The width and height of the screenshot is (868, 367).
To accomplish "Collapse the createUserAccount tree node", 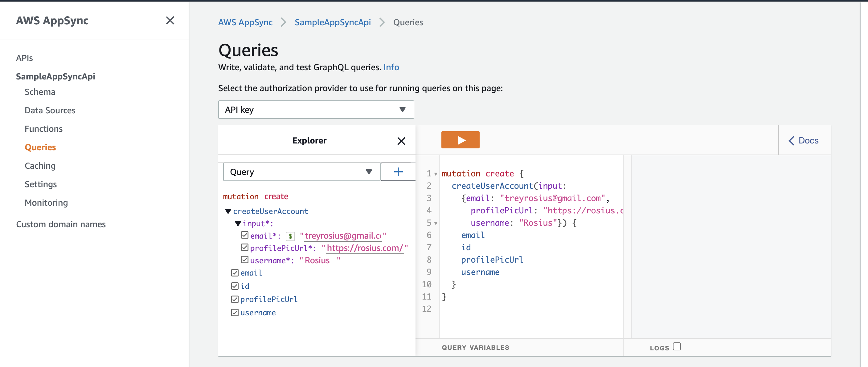I will (228, 211).
